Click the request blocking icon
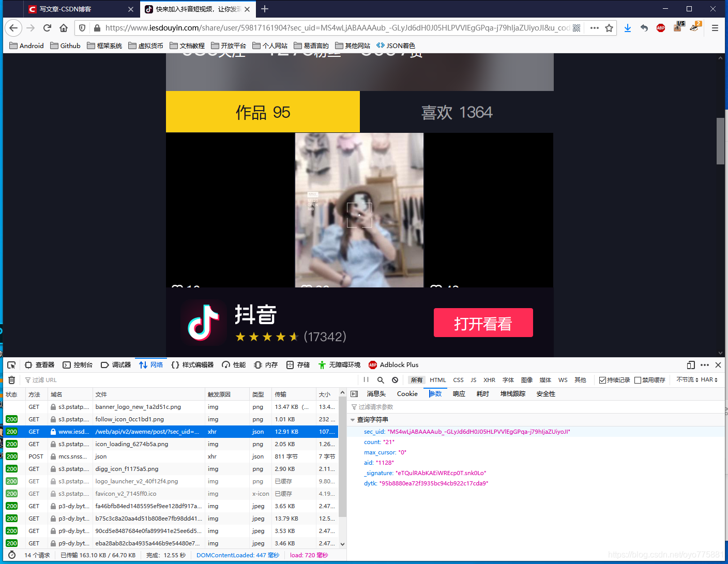 (x=395, y=380)
